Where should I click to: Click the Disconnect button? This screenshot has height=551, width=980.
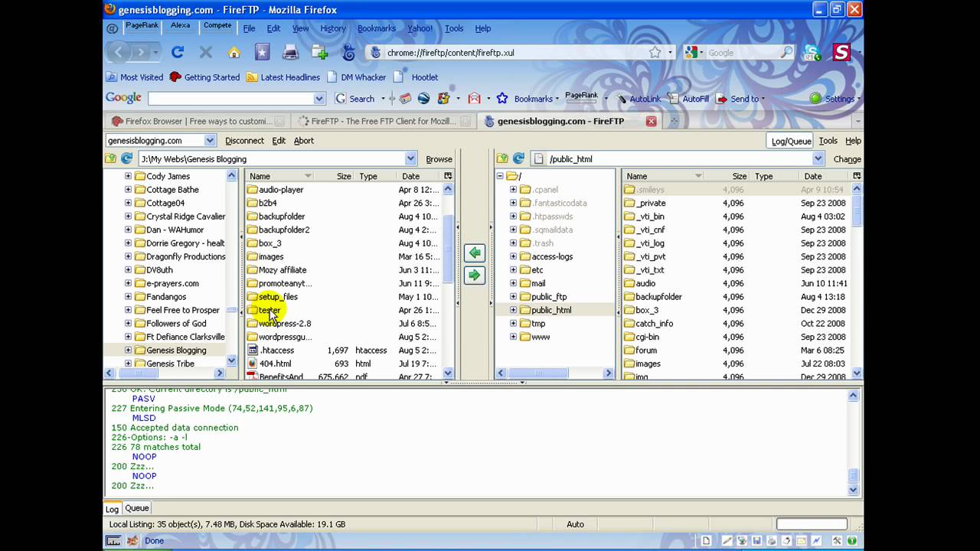244,141
